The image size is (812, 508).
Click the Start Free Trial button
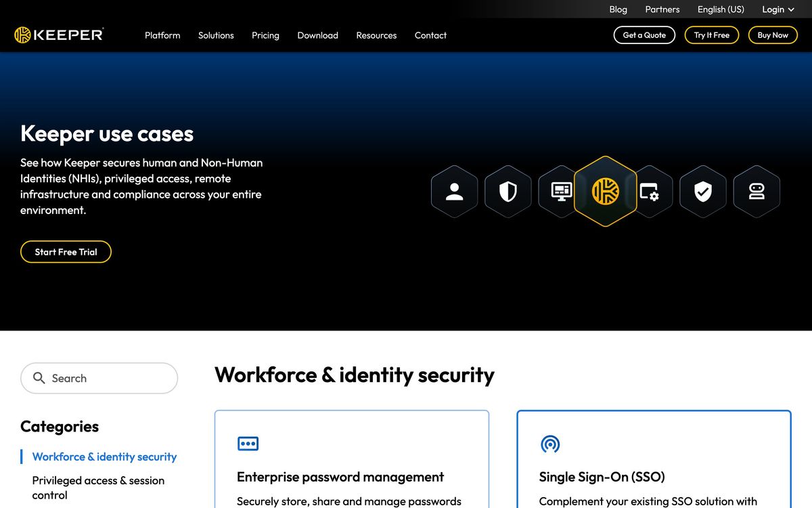click(x=66, y=252)
